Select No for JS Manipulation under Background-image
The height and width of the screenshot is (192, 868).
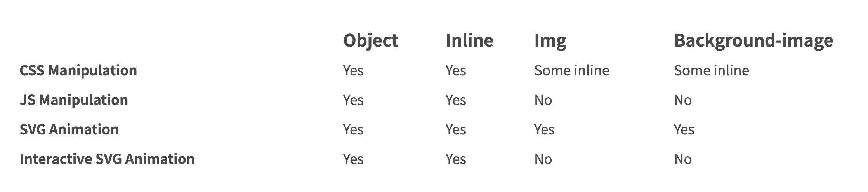[682, 100]
